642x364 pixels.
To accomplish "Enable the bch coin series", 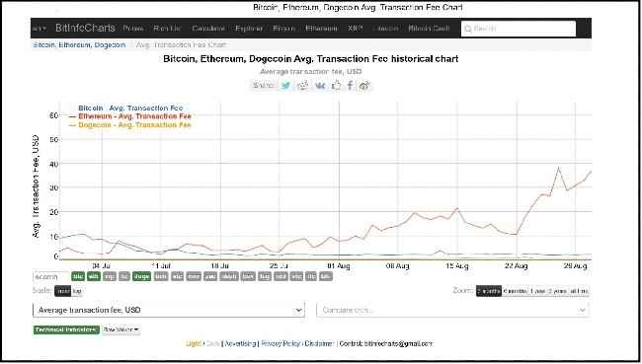I will [x=161, y=276].
